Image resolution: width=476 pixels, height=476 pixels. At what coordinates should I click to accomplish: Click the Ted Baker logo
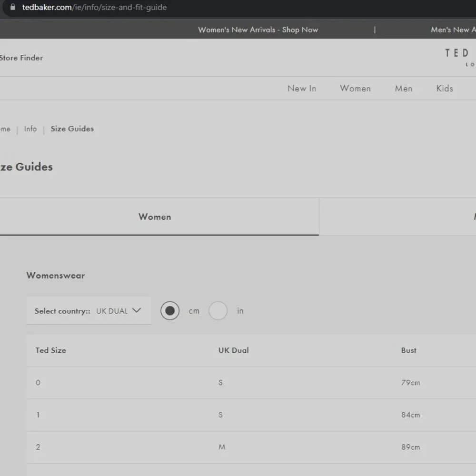click(x=460, y=57)
